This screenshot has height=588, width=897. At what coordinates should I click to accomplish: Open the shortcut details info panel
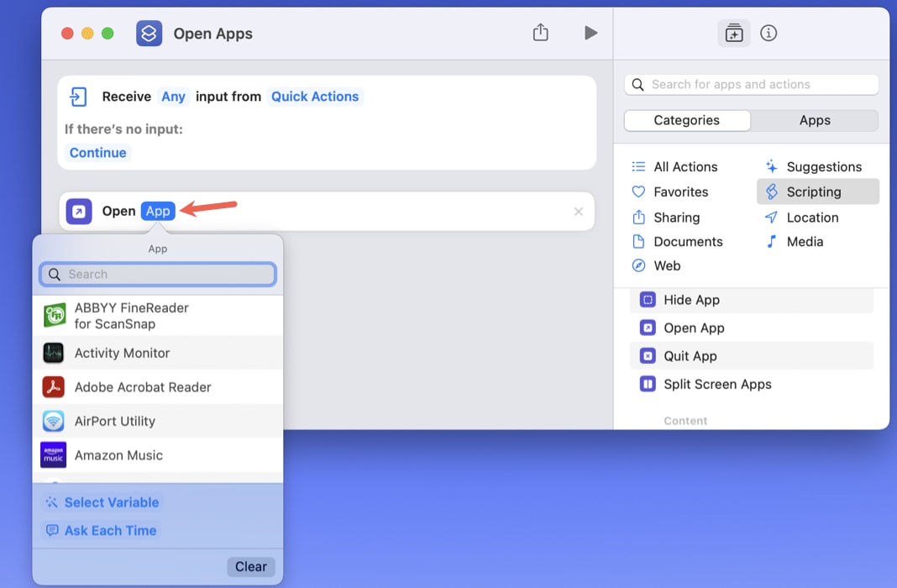pyautogui.click(x=768, y=33)
